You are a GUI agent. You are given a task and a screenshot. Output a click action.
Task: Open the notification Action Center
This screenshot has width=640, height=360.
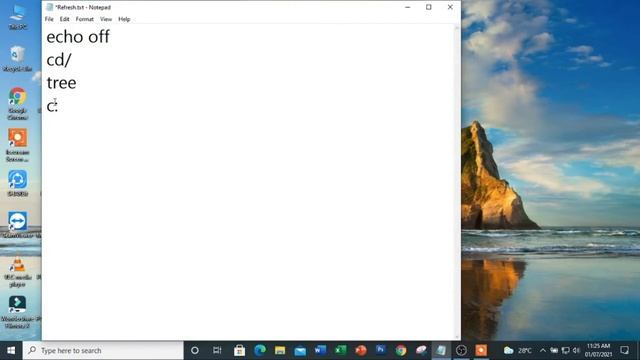[x=624, y=350]
